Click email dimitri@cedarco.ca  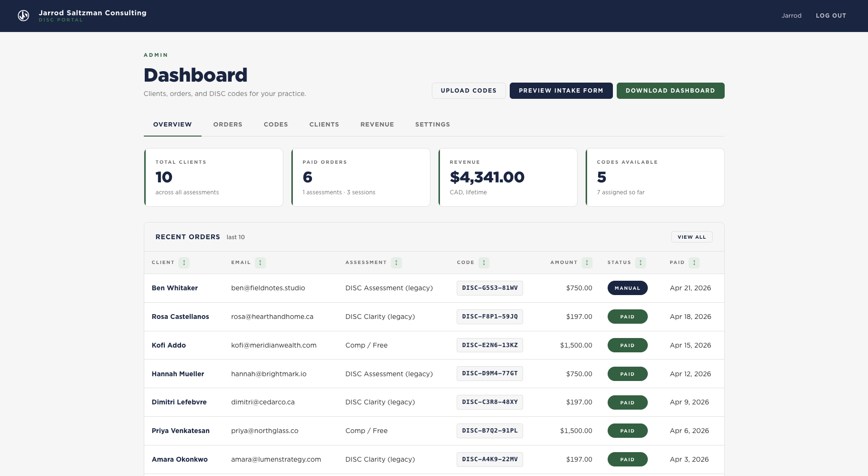click(x=263, y=402)
